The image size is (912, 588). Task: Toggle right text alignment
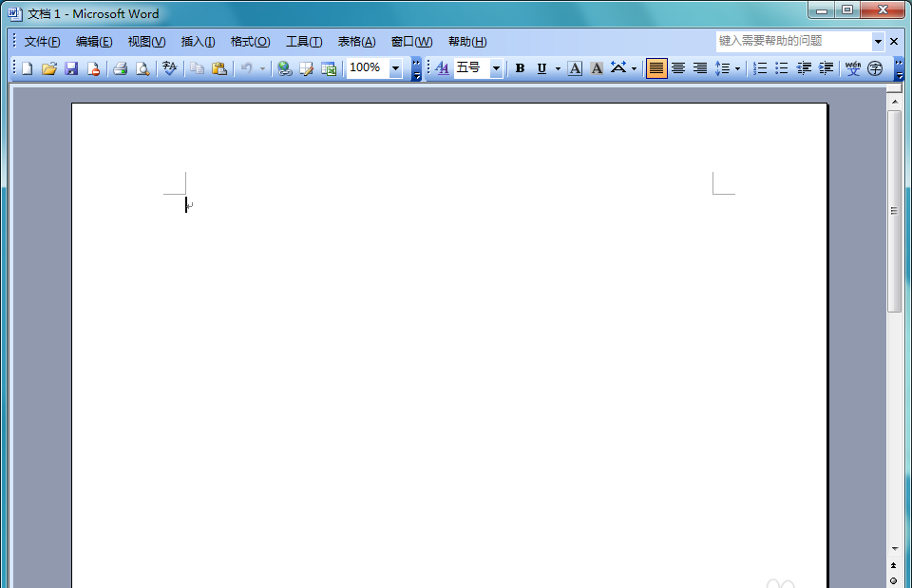tap(700, 68)
